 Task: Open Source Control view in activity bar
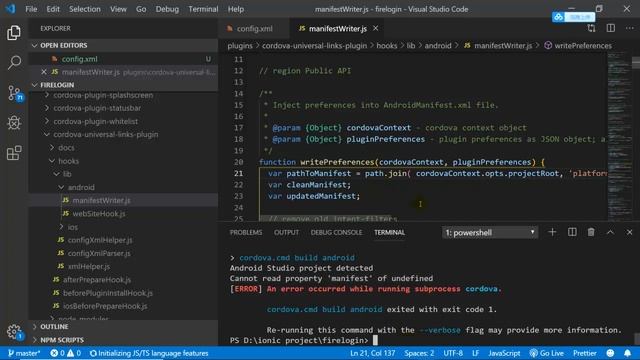(15, 93)
